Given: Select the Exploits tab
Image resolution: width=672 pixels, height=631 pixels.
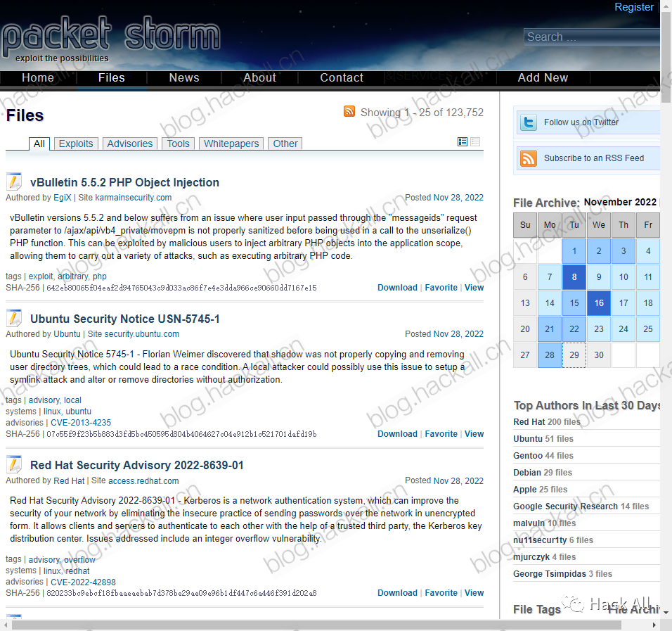Looking at the screenshot, I should [x=76, y=144].
